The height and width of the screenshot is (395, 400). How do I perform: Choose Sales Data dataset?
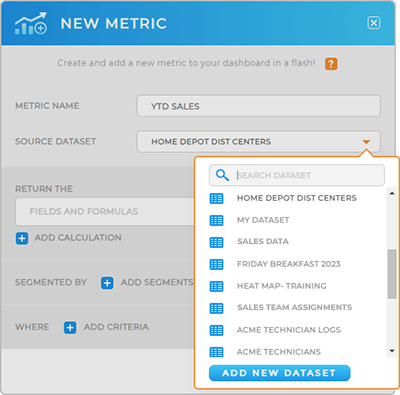click(x=263, y=241)
